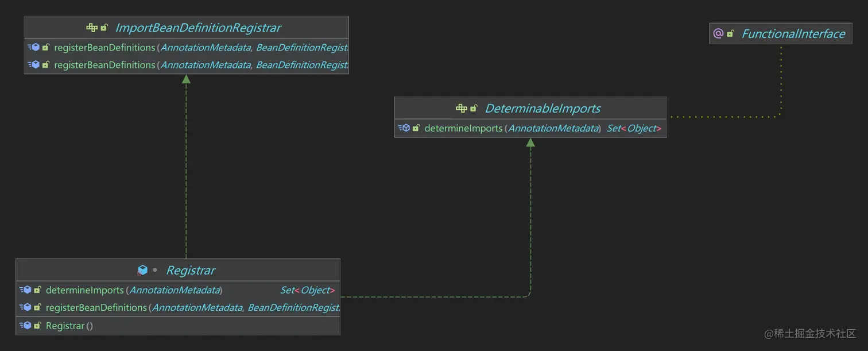Viewport: 868px width, 351px height.
Task: Select the Registrar class title
Action: pos(191,271)
